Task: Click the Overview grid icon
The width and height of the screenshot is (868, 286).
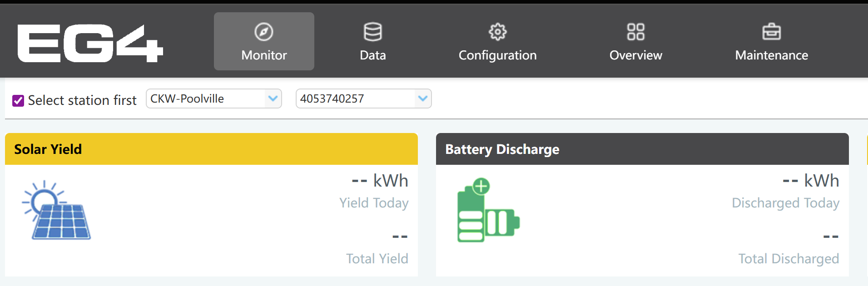Action: (x=635, y=32)
